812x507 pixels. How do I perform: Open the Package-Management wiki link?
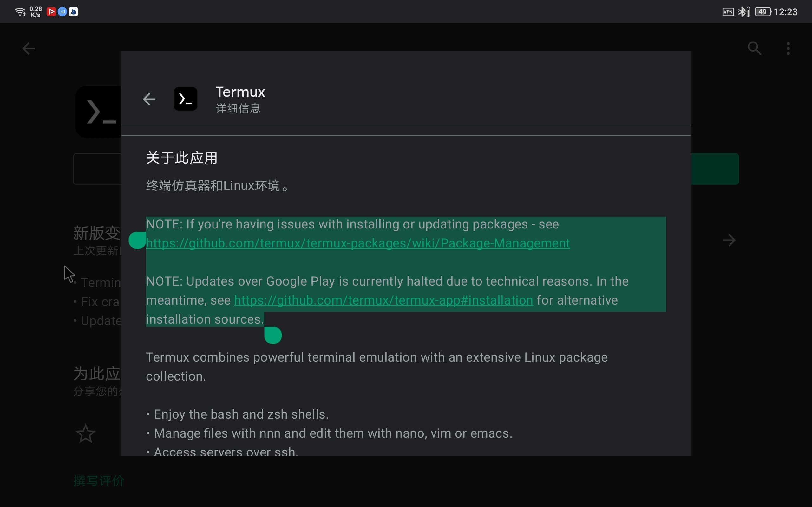358,243
